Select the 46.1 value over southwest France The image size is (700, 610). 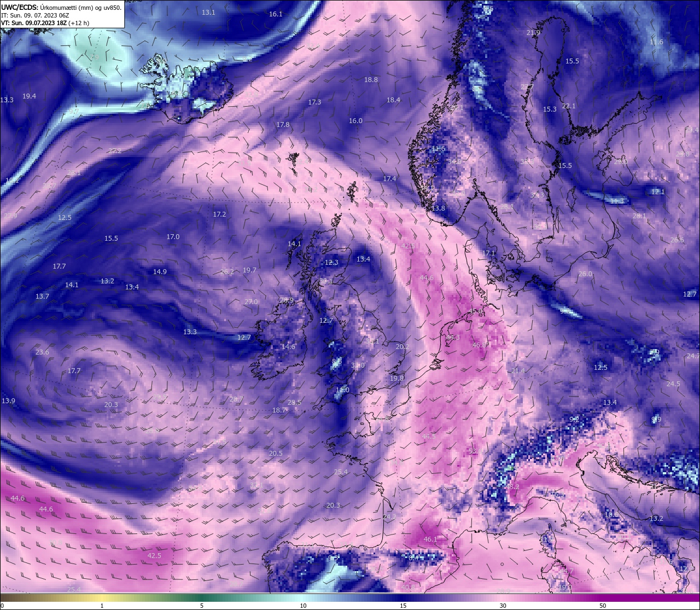[430, 539]
